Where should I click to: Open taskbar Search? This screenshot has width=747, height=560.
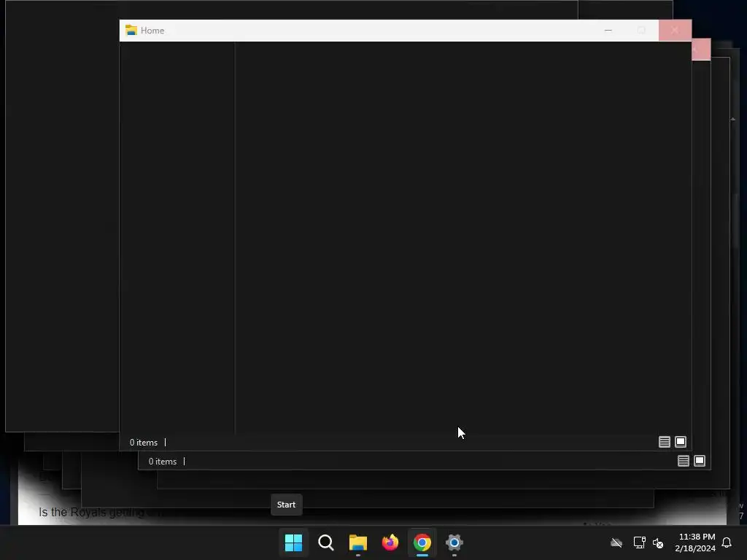click(x=326, y=542)
